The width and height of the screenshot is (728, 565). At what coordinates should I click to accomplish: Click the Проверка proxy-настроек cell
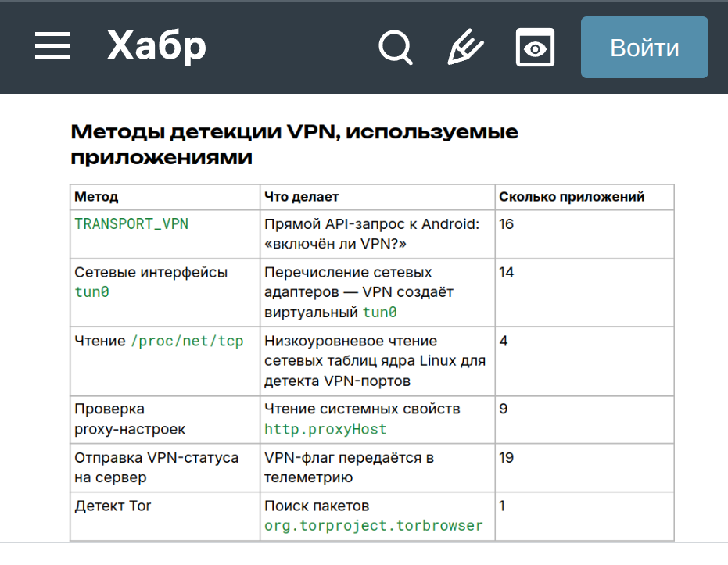click(x=130, y=419)
